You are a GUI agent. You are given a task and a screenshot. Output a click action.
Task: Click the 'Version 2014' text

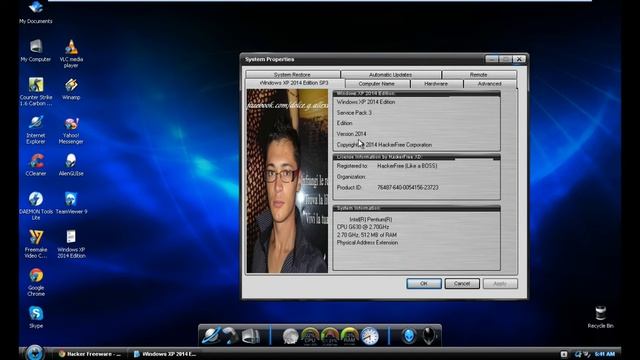click(x=351, y=133)
